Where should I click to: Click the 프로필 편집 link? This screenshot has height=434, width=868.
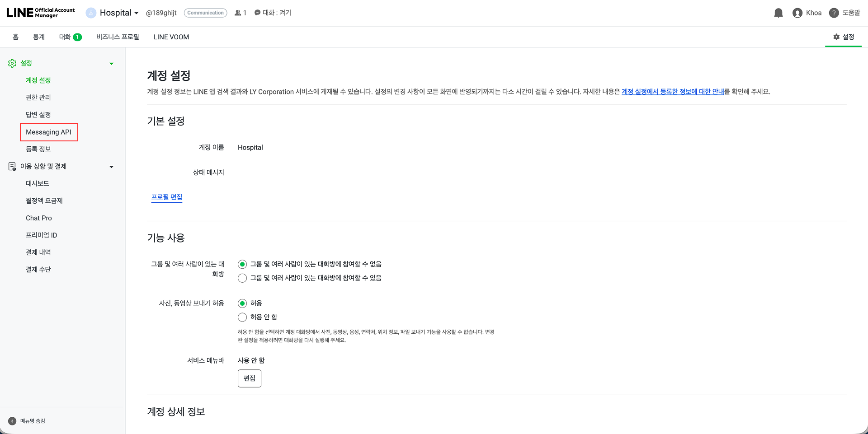point(167,196)
